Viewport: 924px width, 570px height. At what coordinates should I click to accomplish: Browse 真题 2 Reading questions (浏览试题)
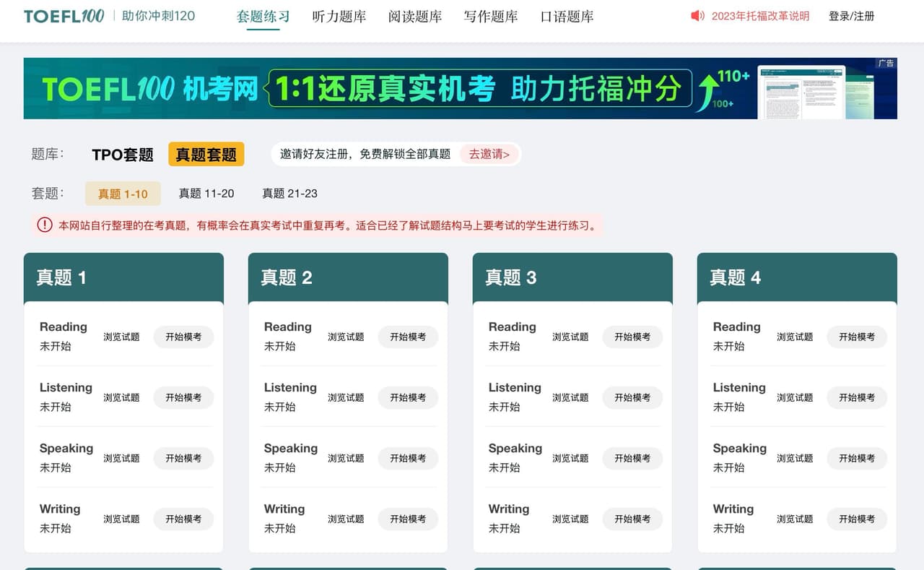[346, 337]
